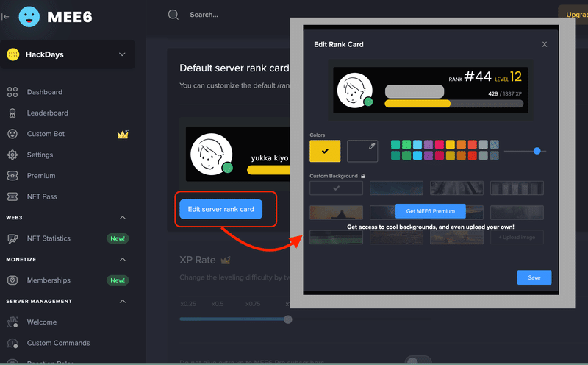Image resolution: width=588 pixels, height=365 pixels.
Task: Click the + Upload image box
Action: [517, 238]
